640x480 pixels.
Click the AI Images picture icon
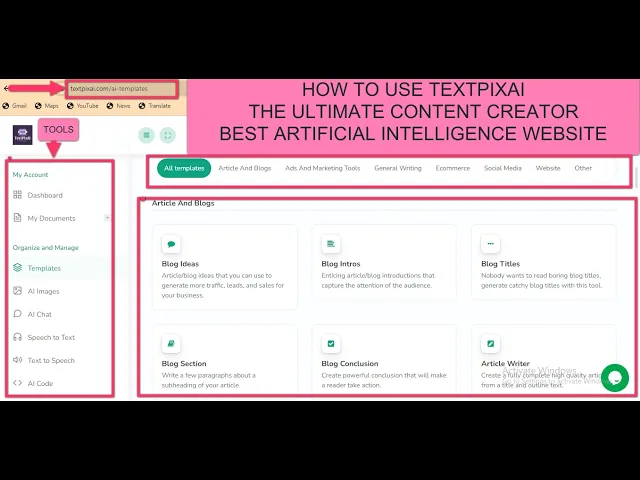pos(18,291)
